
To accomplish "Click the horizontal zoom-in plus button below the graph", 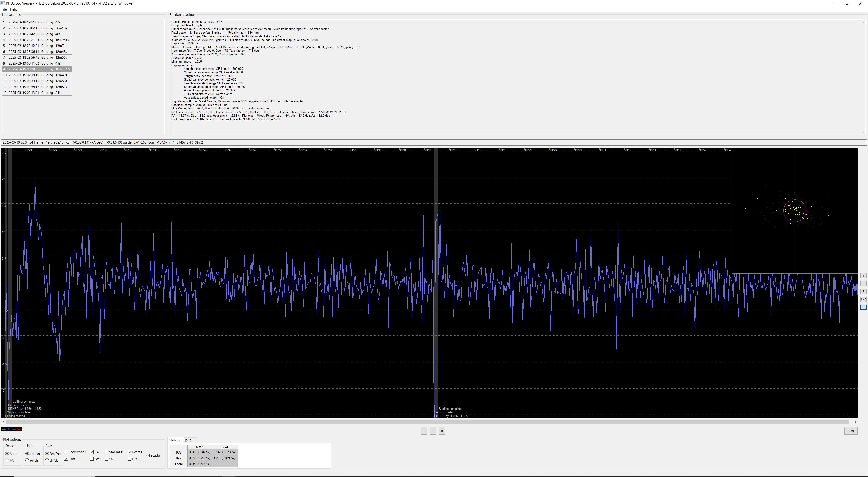I will point(433,431).
